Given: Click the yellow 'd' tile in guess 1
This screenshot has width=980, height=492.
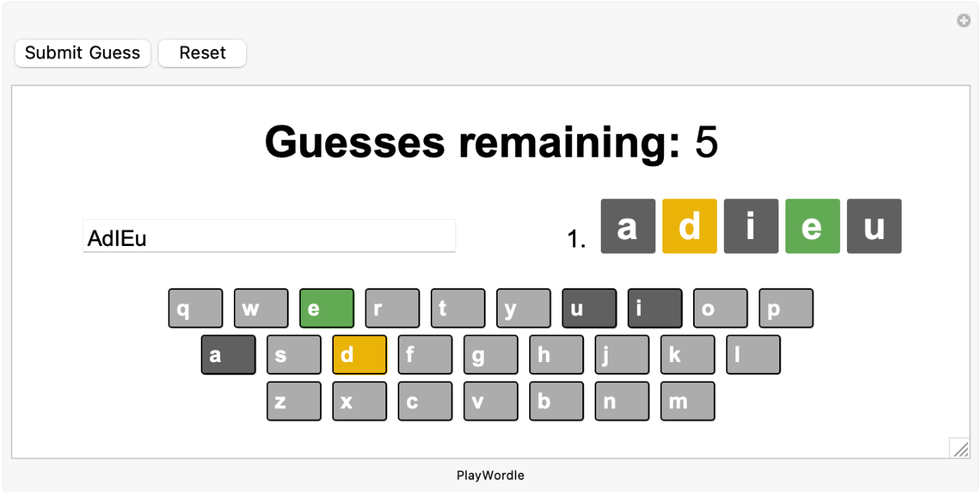Looking at the screenshot, I should pyautogui.click(x=689, y=226).
